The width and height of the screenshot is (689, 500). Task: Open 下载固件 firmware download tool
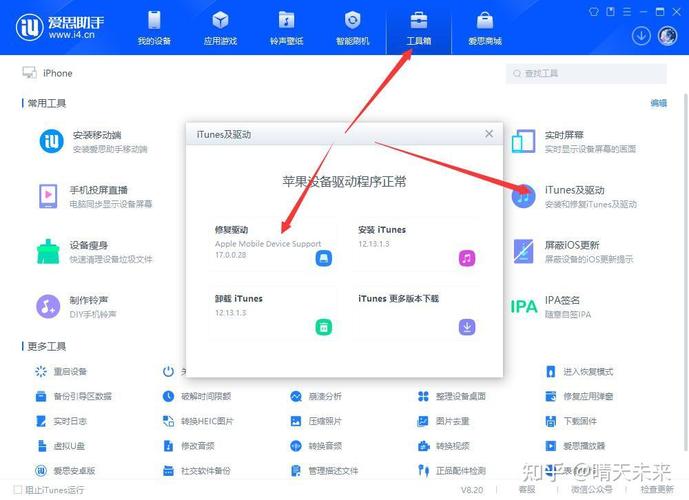tap(571, 421)
